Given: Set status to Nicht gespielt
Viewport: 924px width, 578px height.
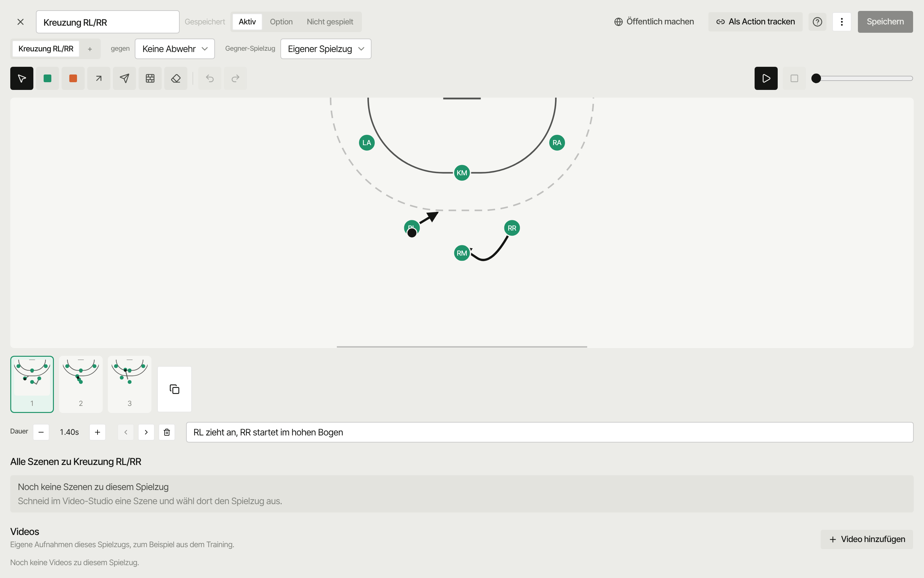Looking at the screenshot, I should pyautogui.click(x=330, y=22).
